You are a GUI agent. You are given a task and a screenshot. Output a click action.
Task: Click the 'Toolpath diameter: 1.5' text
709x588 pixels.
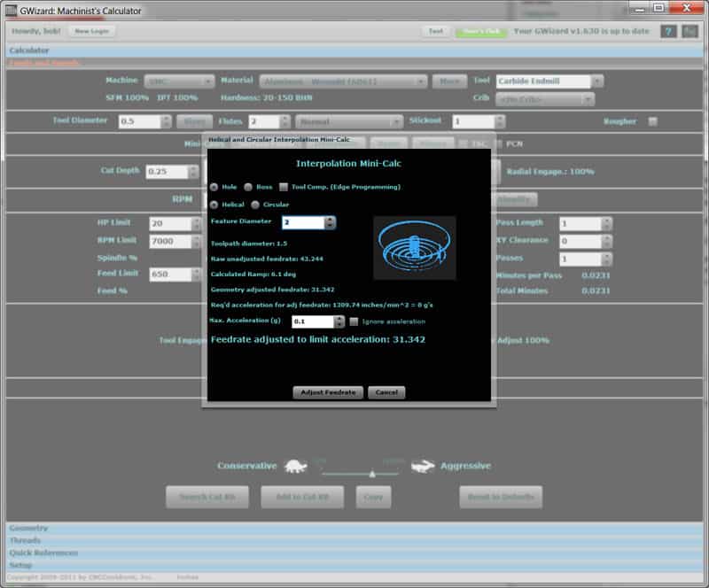[x=249, y=244]
